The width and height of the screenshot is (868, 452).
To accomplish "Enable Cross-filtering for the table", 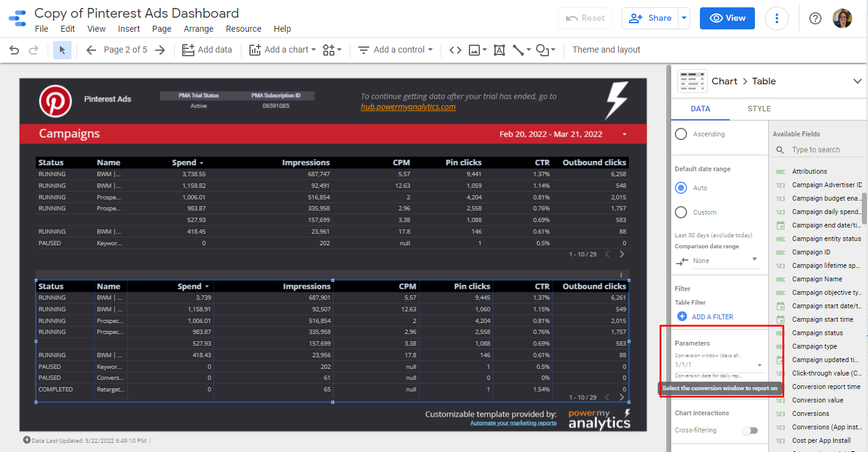I will coord(750,430).
